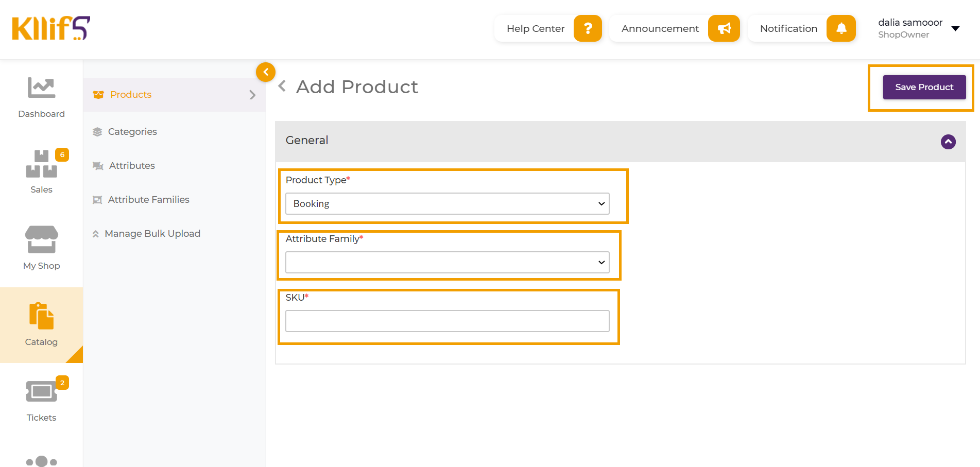The image size is (980, 467).
Task: Collapse the sidebar with the orange arrow
Action: pyautogui.click(x=266, y=72)
